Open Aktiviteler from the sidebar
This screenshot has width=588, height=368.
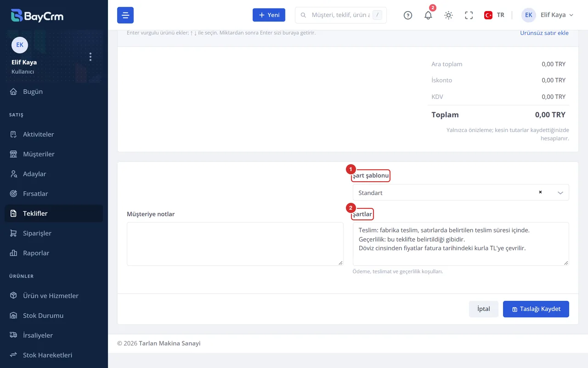click(x=54, y=134)
